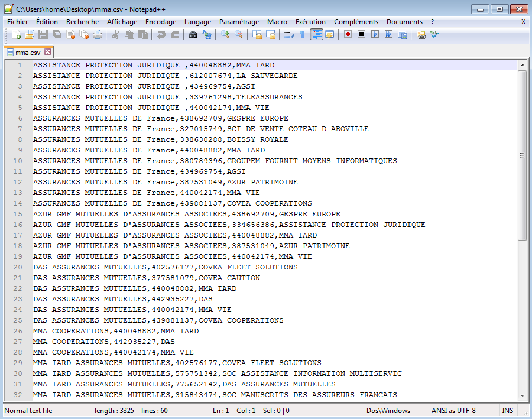Run macro multiple times icon

pyautogui.click(x=388, y=35)
